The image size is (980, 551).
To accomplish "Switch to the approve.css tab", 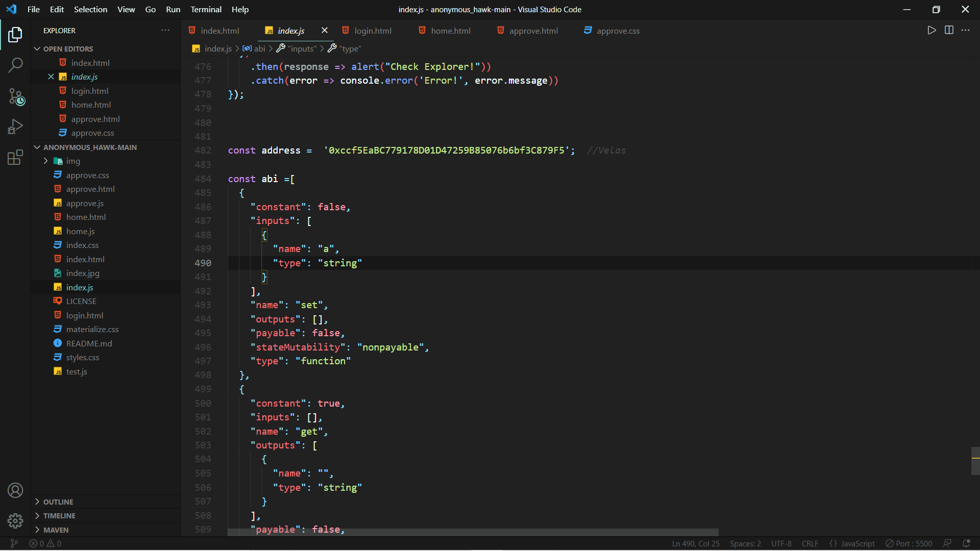I will point(618,31).
